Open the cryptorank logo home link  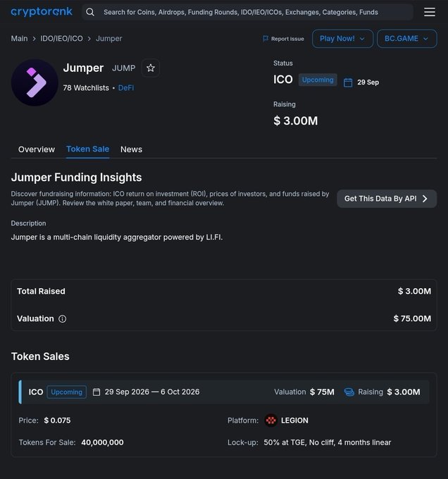(x=42, y=11)
